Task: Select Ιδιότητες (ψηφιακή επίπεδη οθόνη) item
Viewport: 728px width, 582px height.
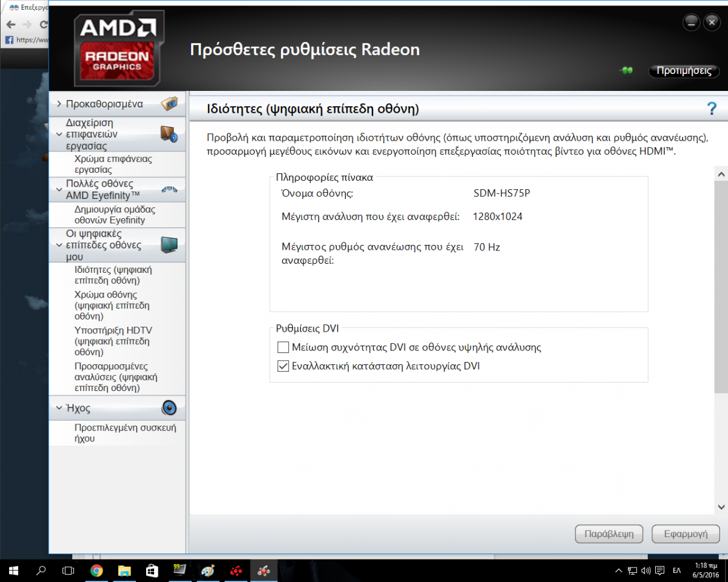Action: point(113,275)
